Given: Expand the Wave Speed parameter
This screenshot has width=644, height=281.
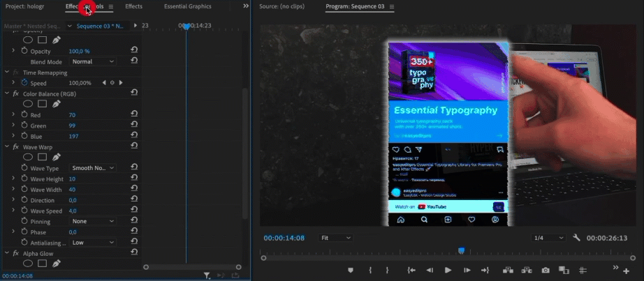Looking at the screenshot, I should tap(13, 210).
